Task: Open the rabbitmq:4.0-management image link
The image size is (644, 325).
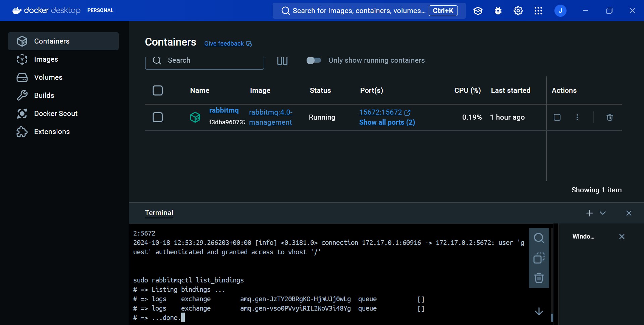Action: pos(271,117)
